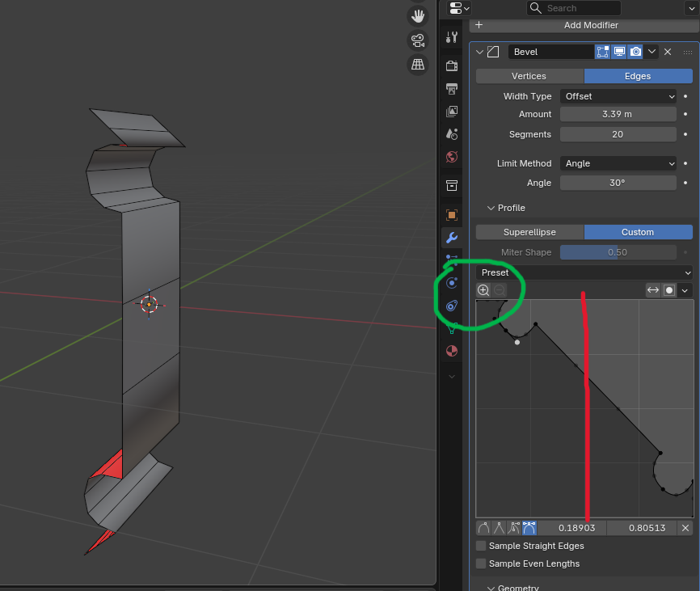Toggle camera view in the viewport
Image resolution: width=700 pixels, height=591 pixels.
tap(418, 40)
